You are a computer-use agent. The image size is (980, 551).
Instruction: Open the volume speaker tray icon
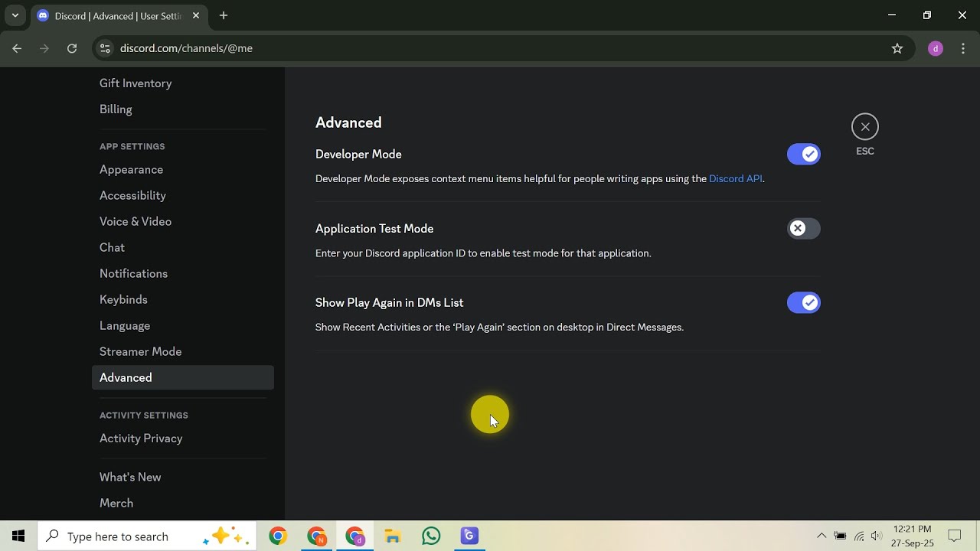pyautogui.click(x=877, y=536)
